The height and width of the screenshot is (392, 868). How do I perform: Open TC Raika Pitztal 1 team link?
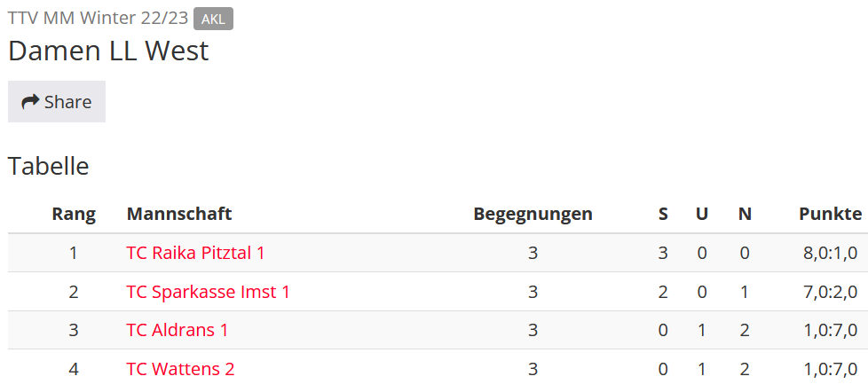195,253
